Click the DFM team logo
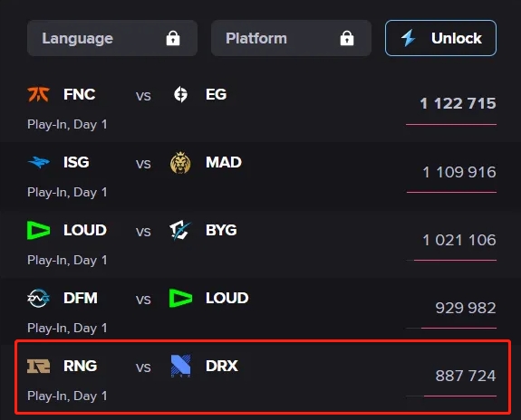This screenshot has width=521, height=420. (x=39, y=298)
